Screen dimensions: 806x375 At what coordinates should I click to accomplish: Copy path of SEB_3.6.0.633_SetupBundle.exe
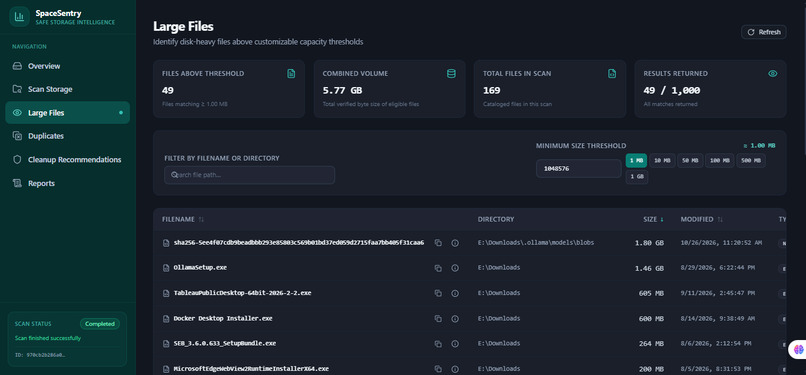click(x=438, y=344)
